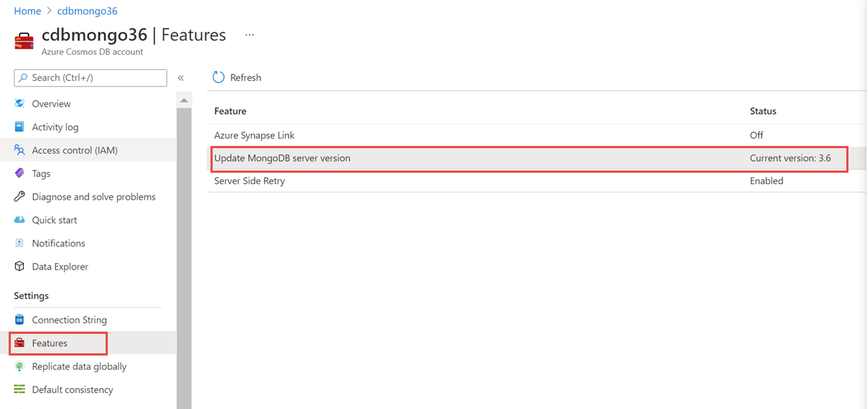Screen dimensions: 868x409
Task: Select Azure Synapse Link feature row
Action: [537, 135]
